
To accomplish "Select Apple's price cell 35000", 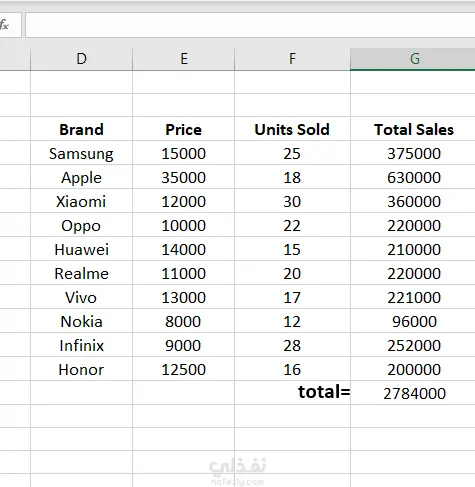I will (x=183, y=177).
